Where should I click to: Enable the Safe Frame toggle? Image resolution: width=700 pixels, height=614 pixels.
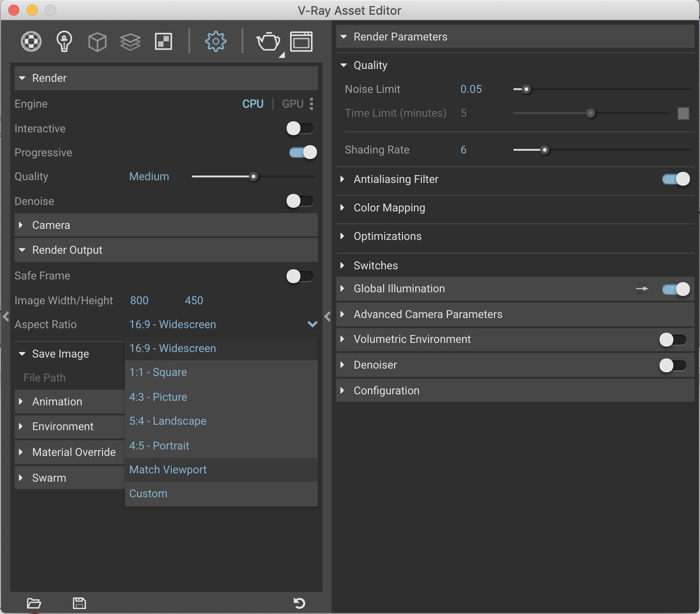coord(300,276)
